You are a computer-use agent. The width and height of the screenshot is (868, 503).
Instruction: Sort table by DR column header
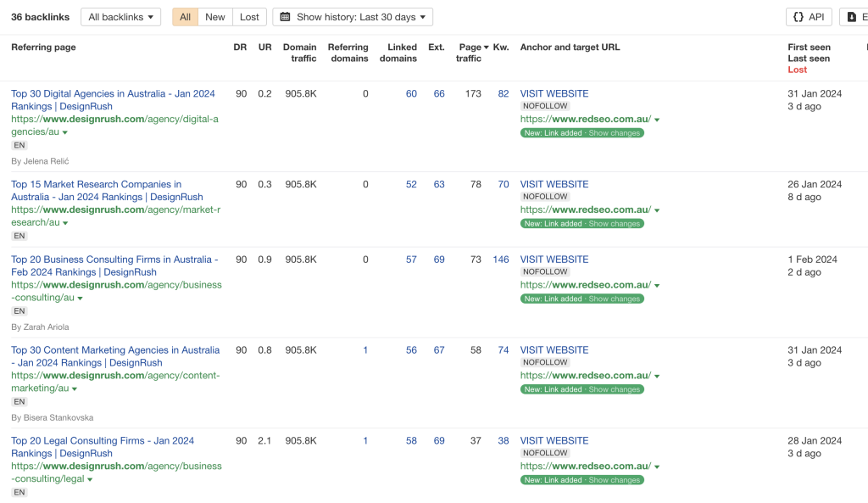(240, 48)
